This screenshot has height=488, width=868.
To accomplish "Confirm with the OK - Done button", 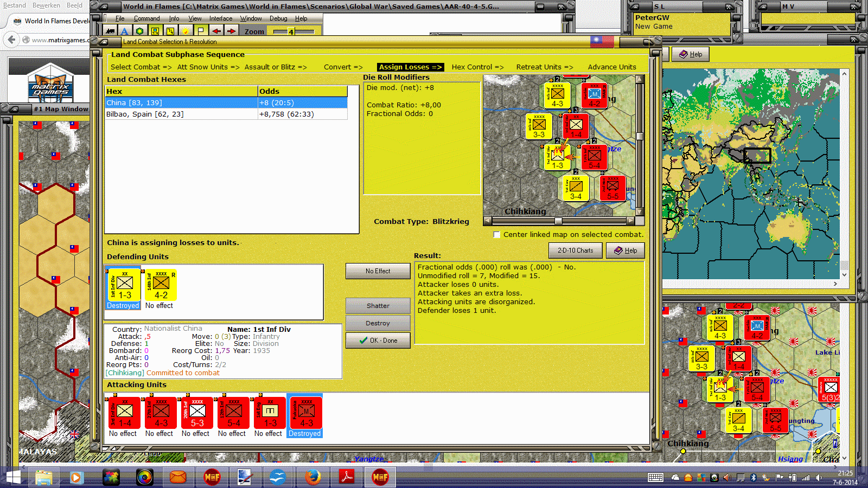I will click(x=378, y=341).
